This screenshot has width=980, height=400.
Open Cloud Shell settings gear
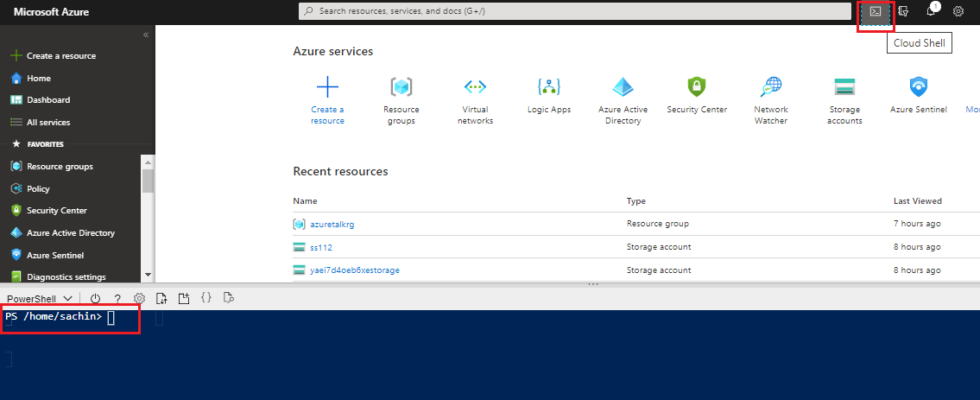(139, 299)
